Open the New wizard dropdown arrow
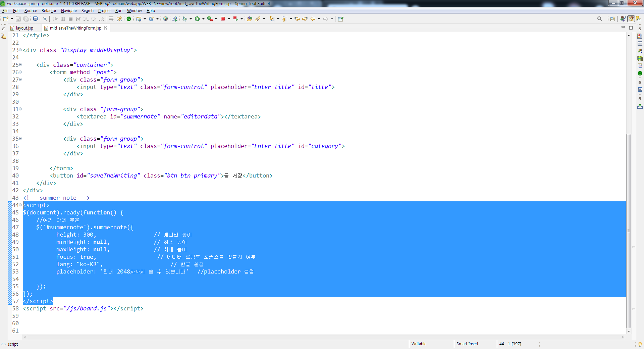Image resolution: width=644 pixels, height=349 pixels. click(12, 19)
